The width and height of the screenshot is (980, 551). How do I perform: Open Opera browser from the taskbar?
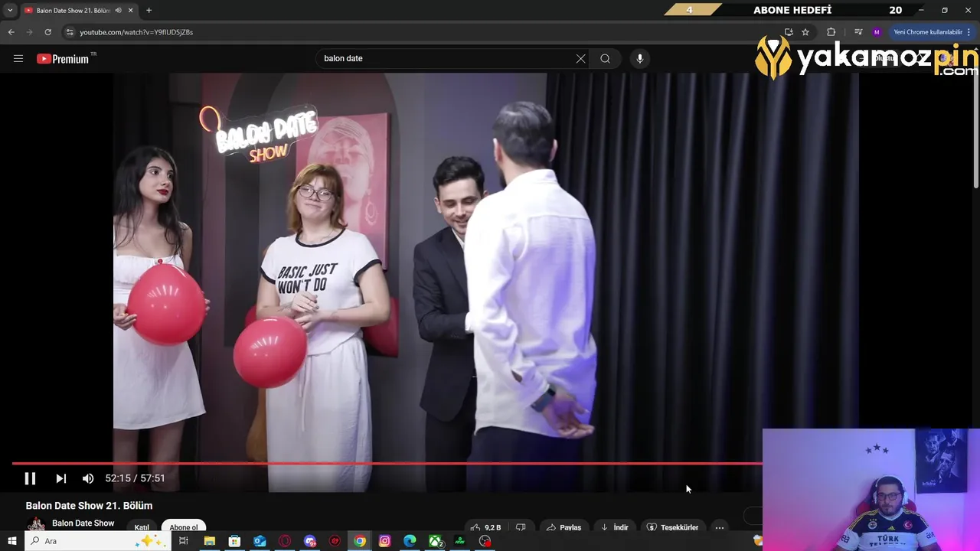coord(285,541)
